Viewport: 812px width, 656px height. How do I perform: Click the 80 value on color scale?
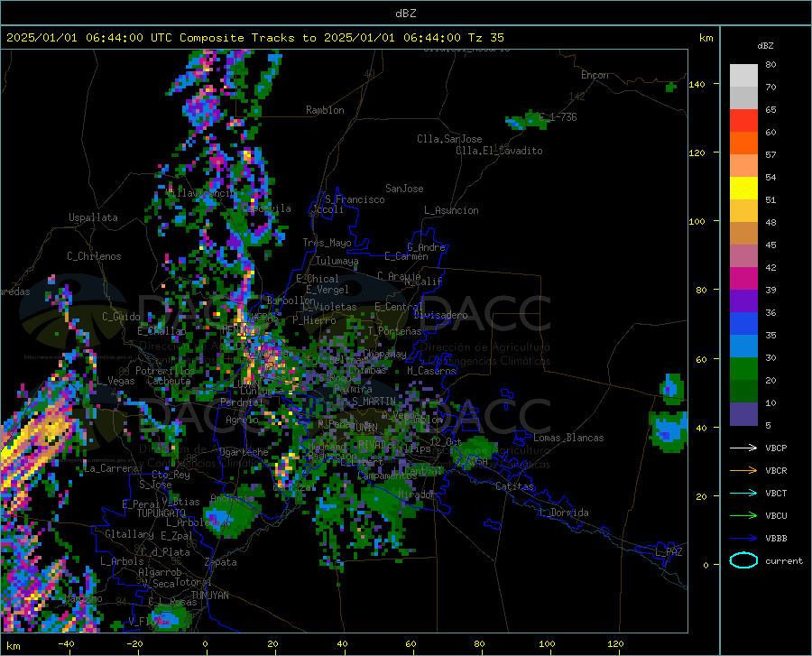point(770,65)
